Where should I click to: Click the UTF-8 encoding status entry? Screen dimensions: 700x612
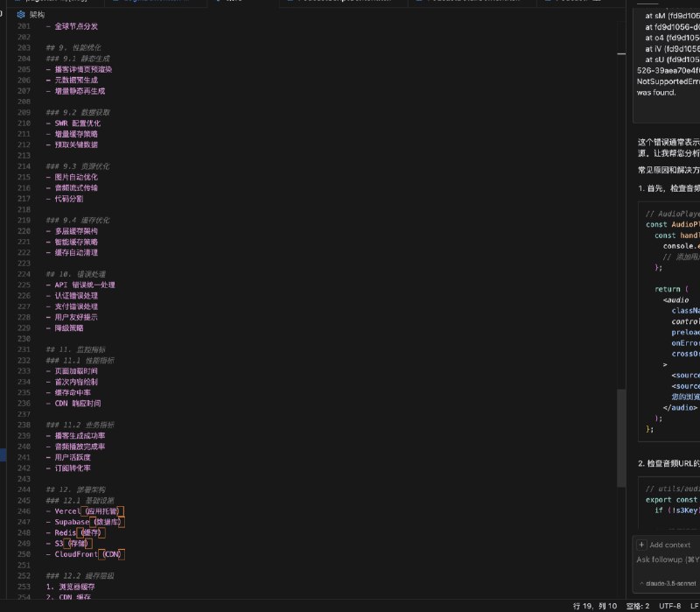(670, 606)
